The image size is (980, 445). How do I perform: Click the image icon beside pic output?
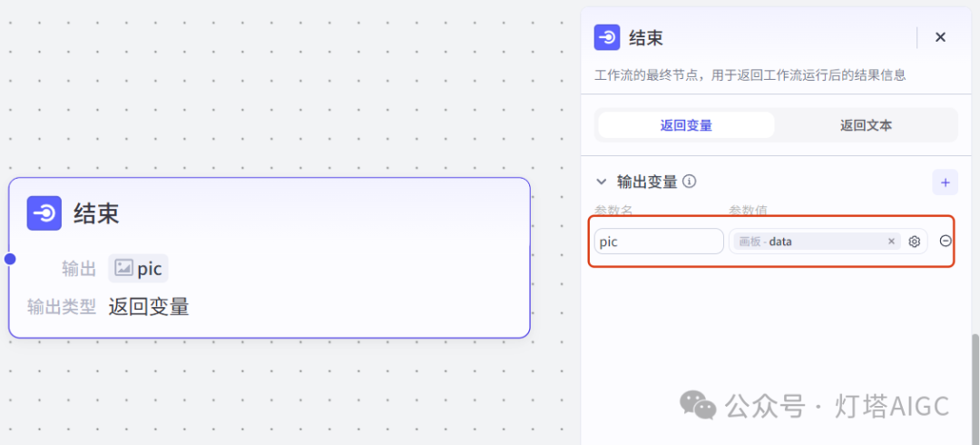coord(123,269)
